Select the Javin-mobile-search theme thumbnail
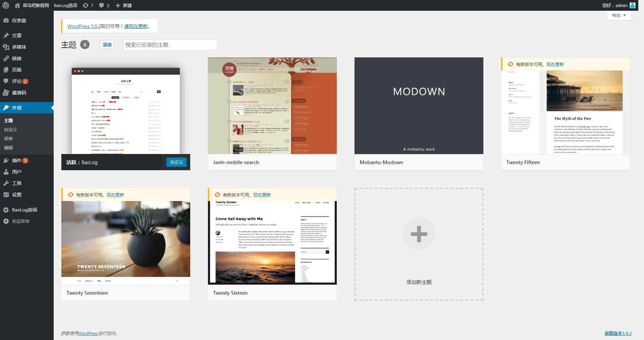 272,106
